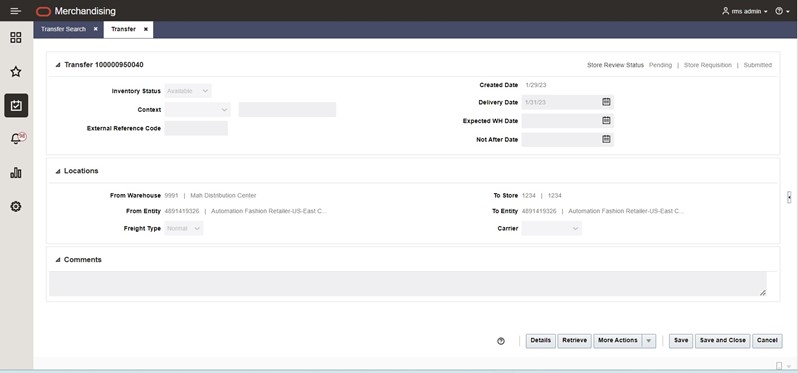Click the 'Pending' status text
This screenshot has width=798, height=373.
click(661, 65)
